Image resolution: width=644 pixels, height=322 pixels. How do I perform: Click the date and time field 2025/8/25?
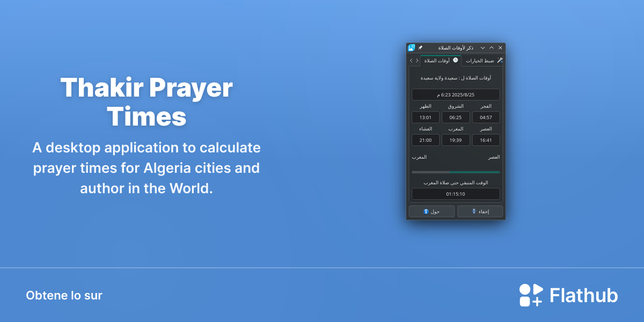pos(456,94)
